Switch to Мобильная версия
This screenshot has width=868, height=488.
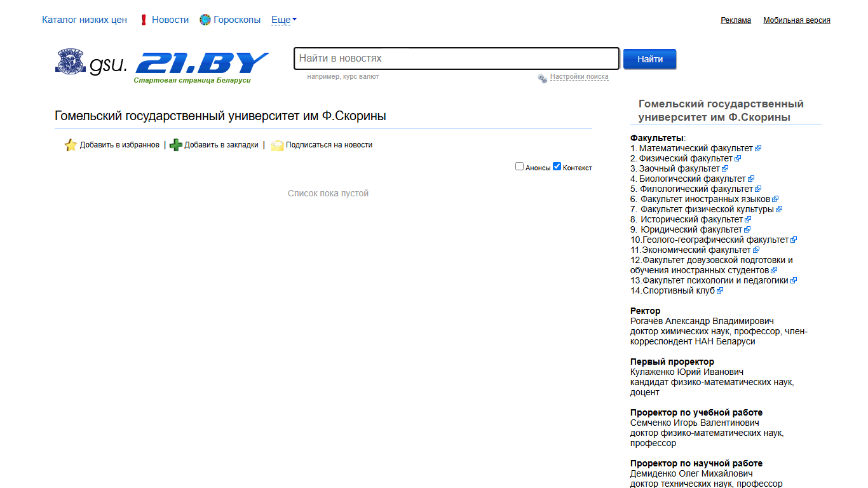(x=797, y=20)
